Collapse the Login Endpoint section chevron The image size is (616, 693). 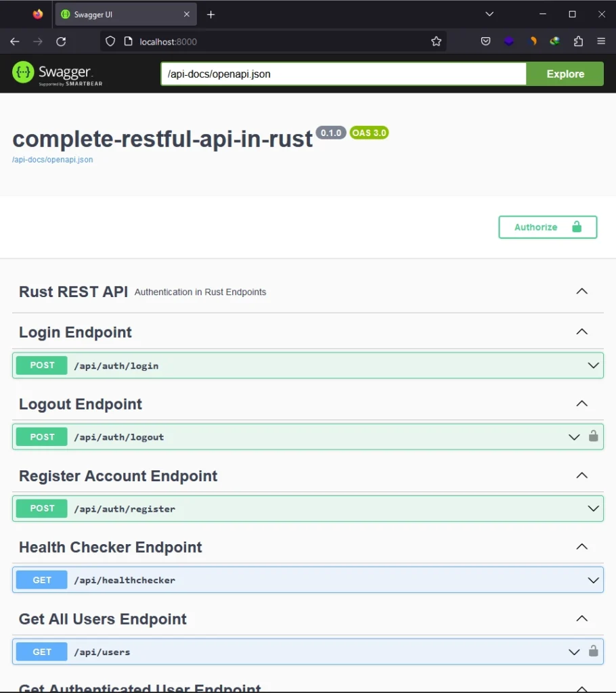coord(581,332)
